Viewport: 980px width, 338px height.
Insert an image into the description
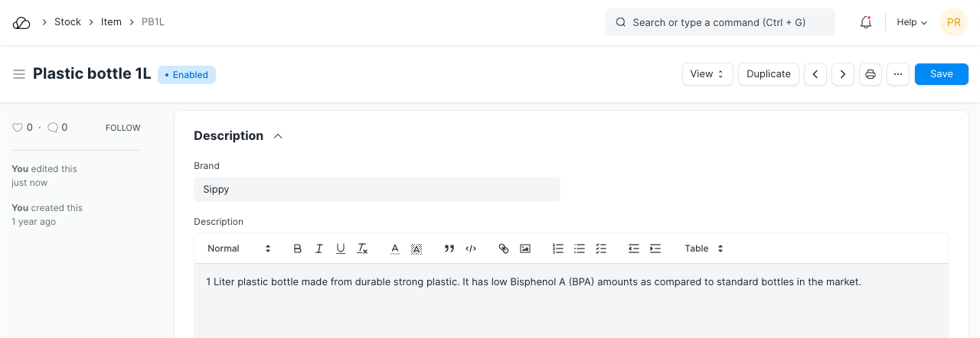525,249
